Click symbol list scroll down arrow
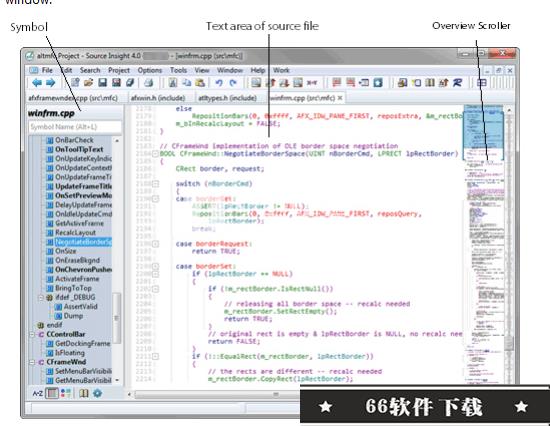The image size is (550, 426). pos(117,380)
